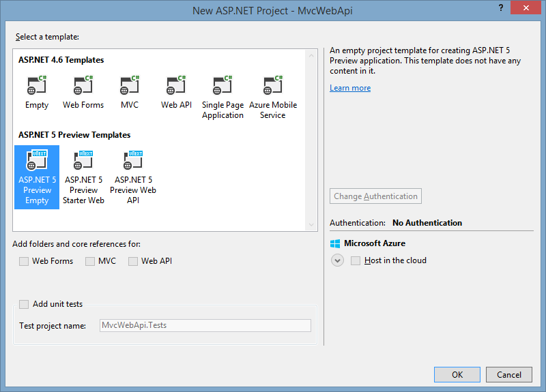Screen dimensions: 546x392
Task: Enable Add unit tests checkbox
Action: coord(24,304)
